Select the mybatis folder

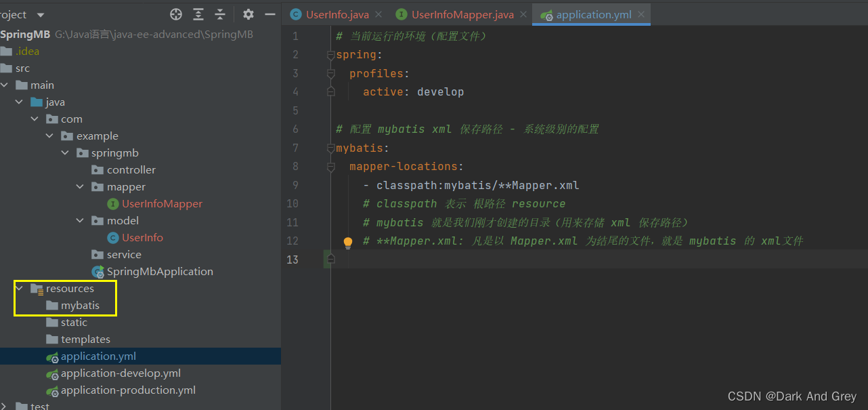click(x=80, y=305)
